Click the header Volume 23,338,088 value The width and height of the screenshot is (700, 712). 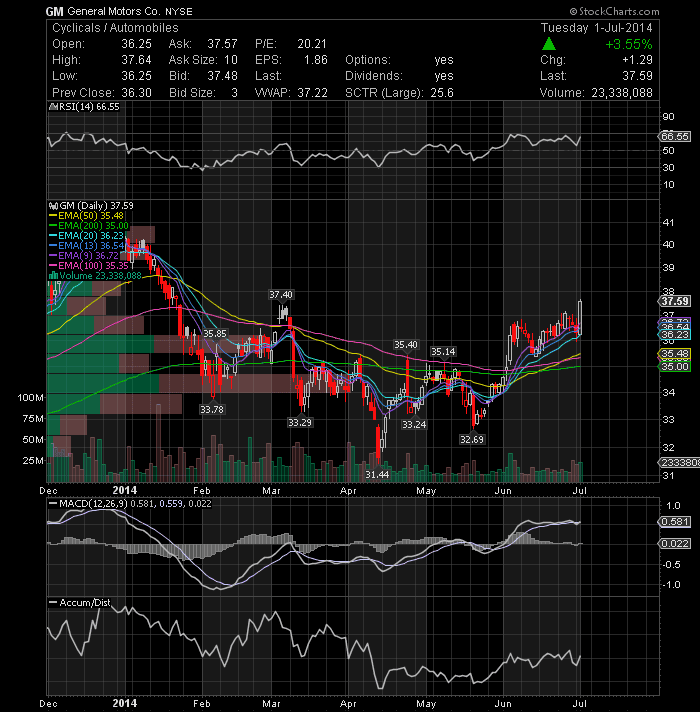coord(621,93)
